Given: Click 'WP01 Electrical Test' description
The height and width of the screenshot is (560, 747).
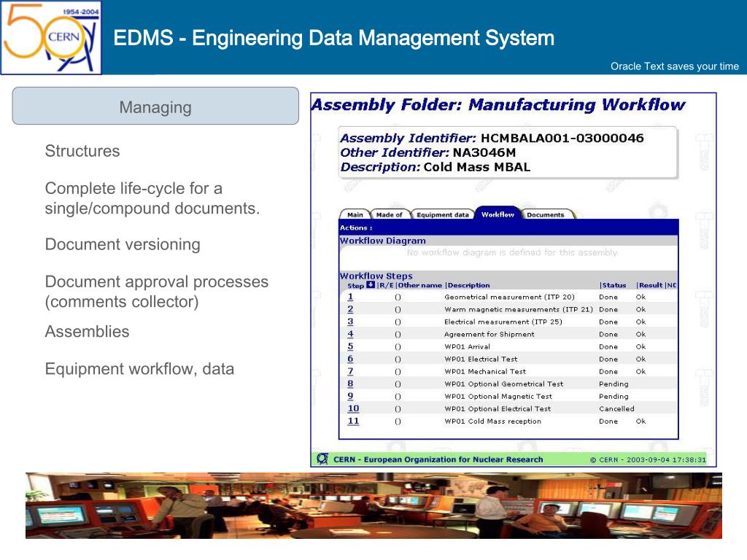Looking at the screenshot, I should click(x=481, y=359).
